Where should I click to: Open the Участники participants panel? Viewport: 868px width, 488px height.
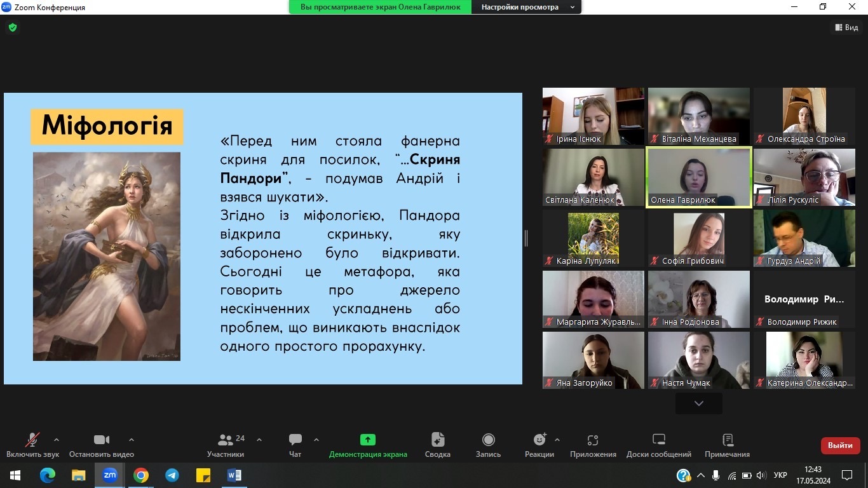point(226,445)
